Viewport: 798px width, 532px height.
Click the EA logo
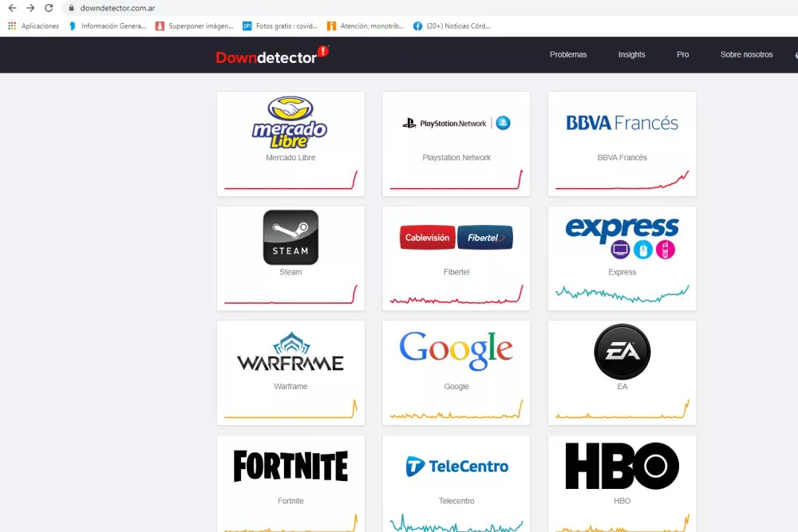tap(622, 352)
